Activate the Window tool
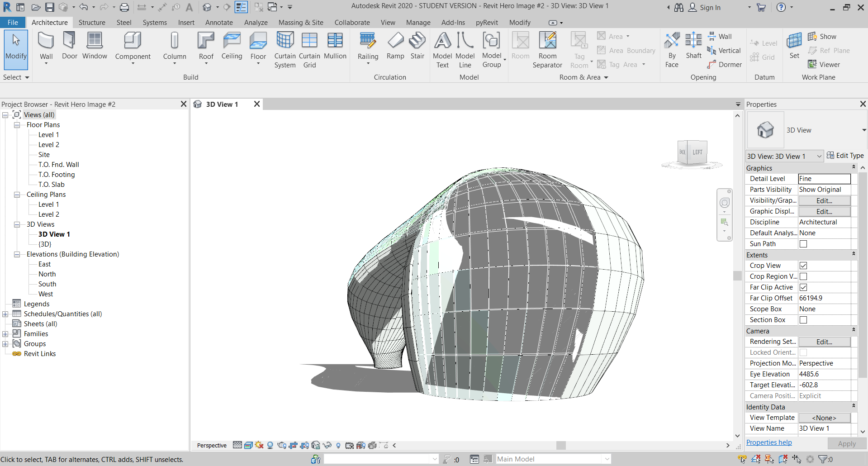The width and height of the screenshot is (868, 466). [x=95, y=45]
